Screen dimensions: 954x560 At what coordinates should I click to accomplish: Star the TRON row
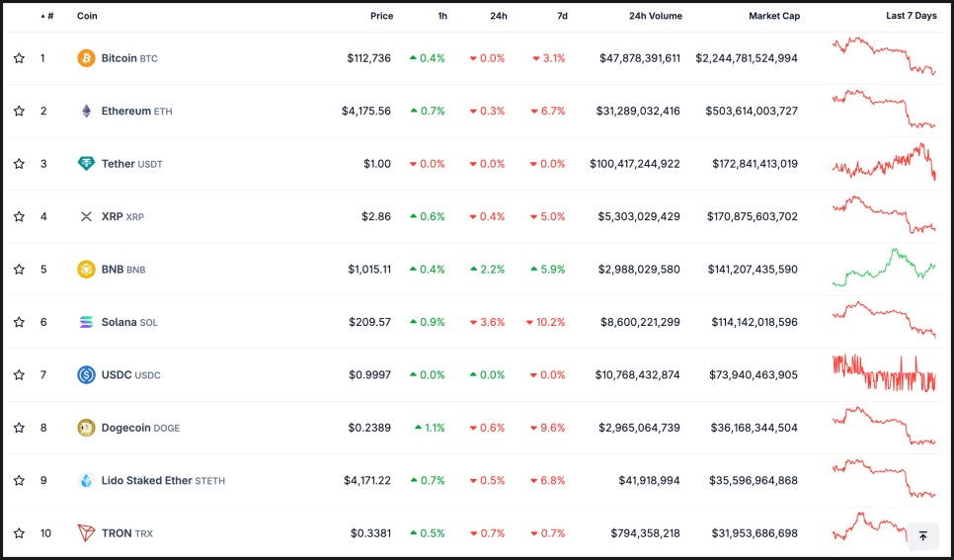click(x=19, y=533)
